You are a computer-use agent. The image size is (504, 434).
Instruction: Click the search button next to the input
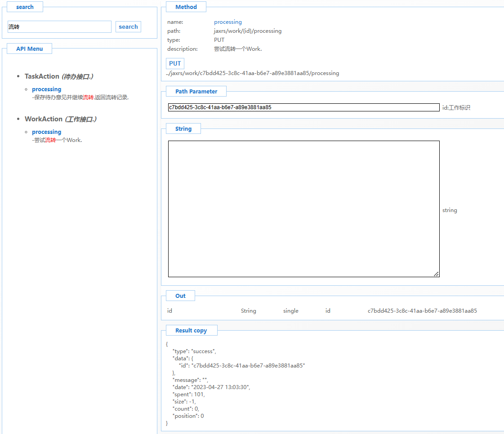[128, 27]
